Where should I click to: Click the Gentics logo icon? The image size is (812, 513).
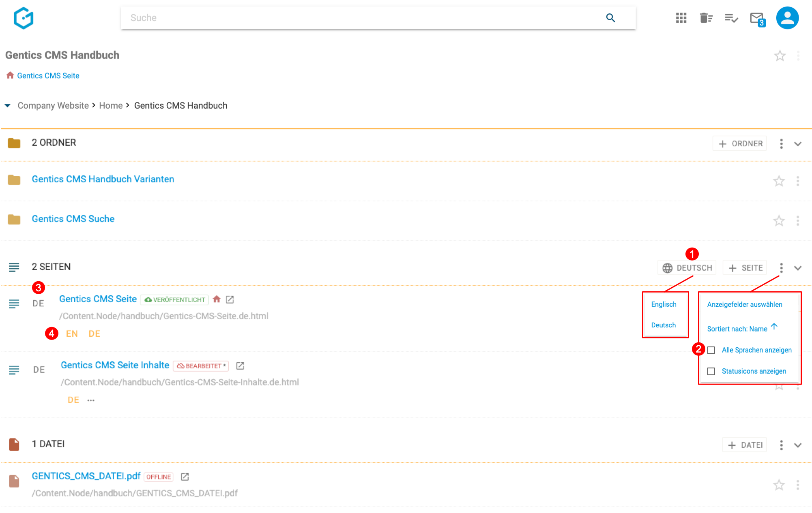coord(24,18)
